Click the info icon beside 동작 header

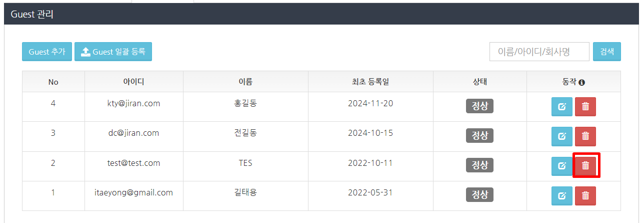[582, 82]
